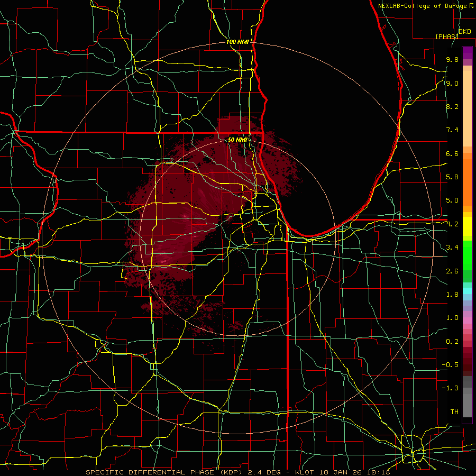Click the 9.8 scale value
This screenshot has height=476, width=476.
452,60
